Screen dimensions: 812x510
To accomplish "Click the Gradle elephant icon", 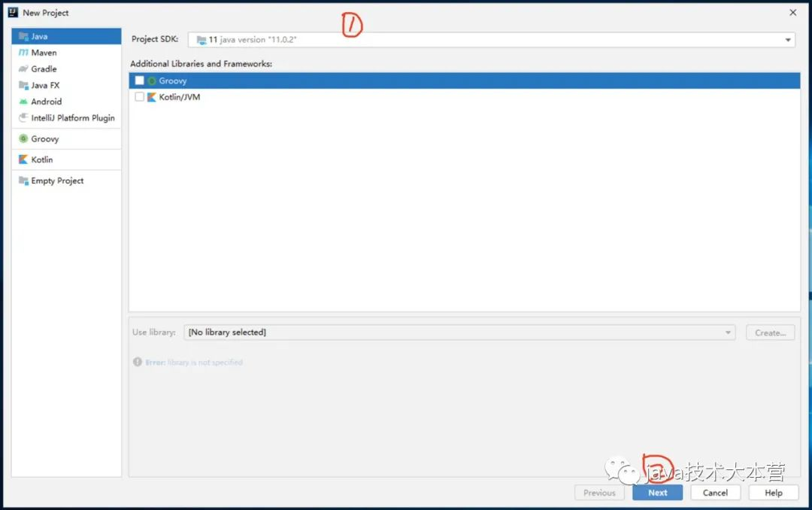I will tap(23, 69).
